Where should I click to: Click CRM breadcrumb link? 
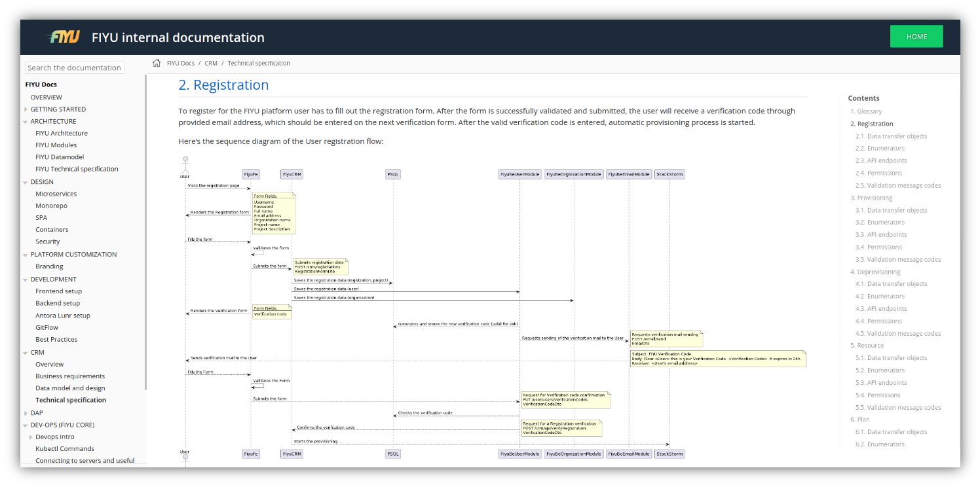click(211, 63)
